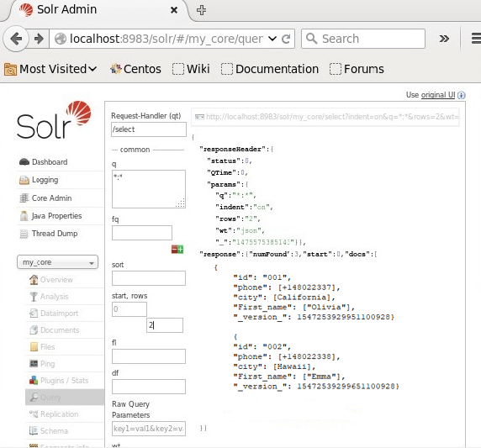Open the core Overview item

56,280
